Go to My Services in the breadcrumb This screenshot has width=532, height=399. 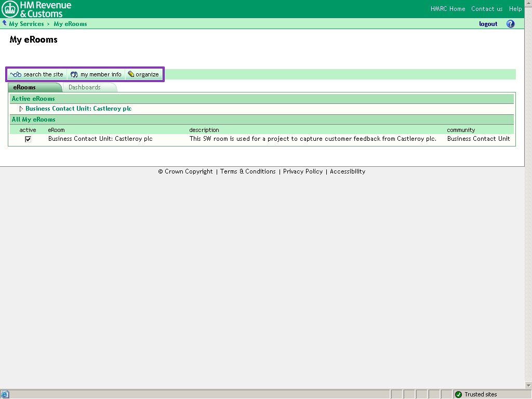point(26,24)
